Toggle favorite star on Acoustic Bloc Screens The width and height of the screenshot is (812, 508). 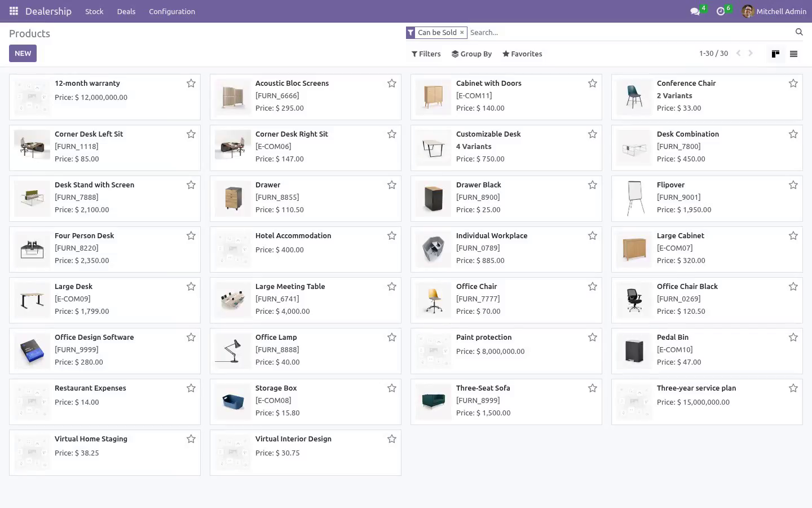[x=392, y=84]
